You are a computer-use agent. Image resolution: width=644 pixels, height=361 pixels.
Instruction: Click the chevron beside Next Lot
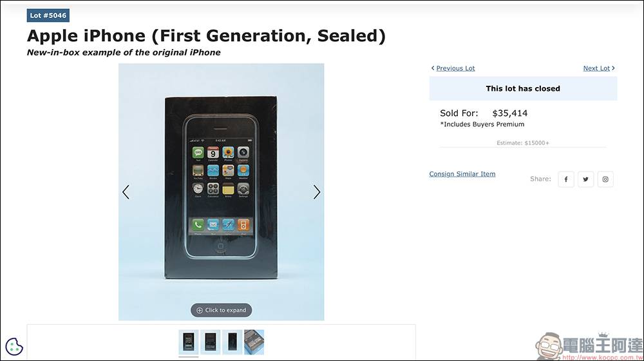pos(613,68)
